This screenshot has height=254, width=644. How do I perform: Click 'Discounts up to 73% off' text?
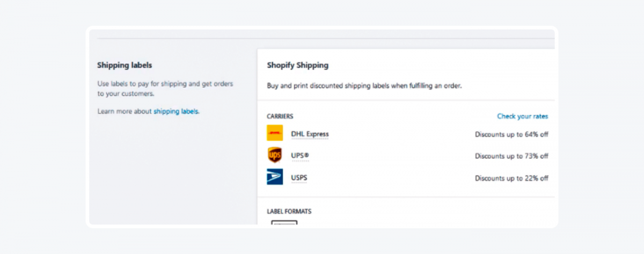[511, 156]
